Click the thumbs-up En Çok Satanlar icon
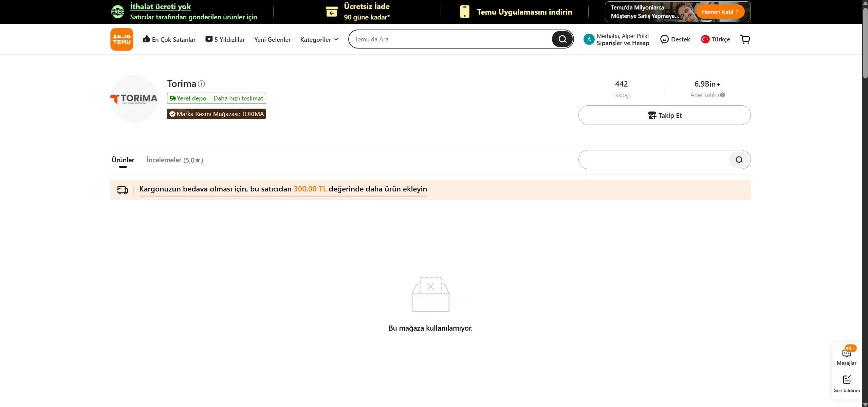The image size is (868, 407). 146,39
